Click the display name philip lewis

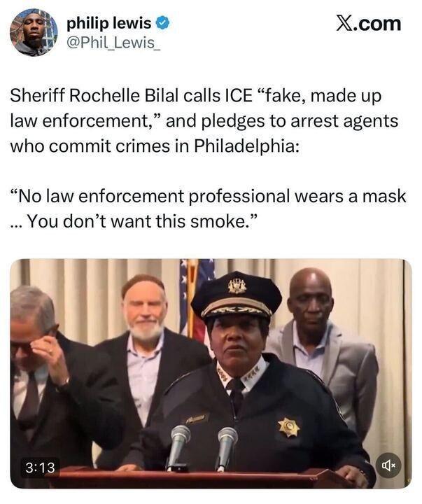coord(109,23)
